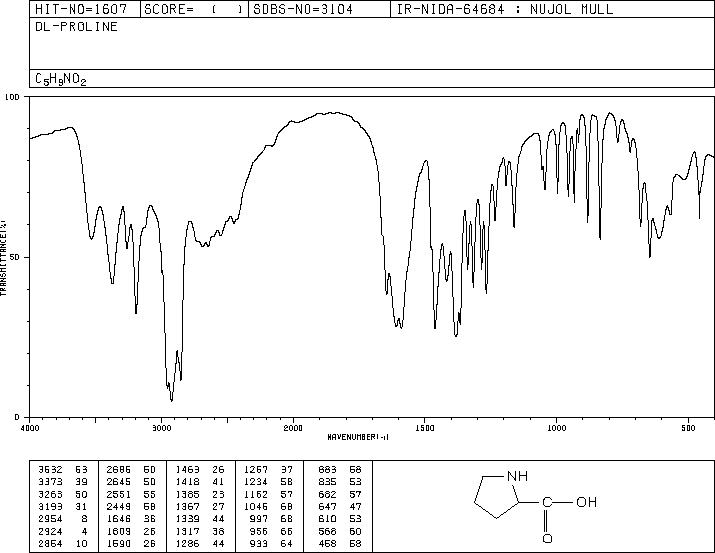
Task: Click the SDBS-NO=3104 header cell
Action: pos(319,9)
